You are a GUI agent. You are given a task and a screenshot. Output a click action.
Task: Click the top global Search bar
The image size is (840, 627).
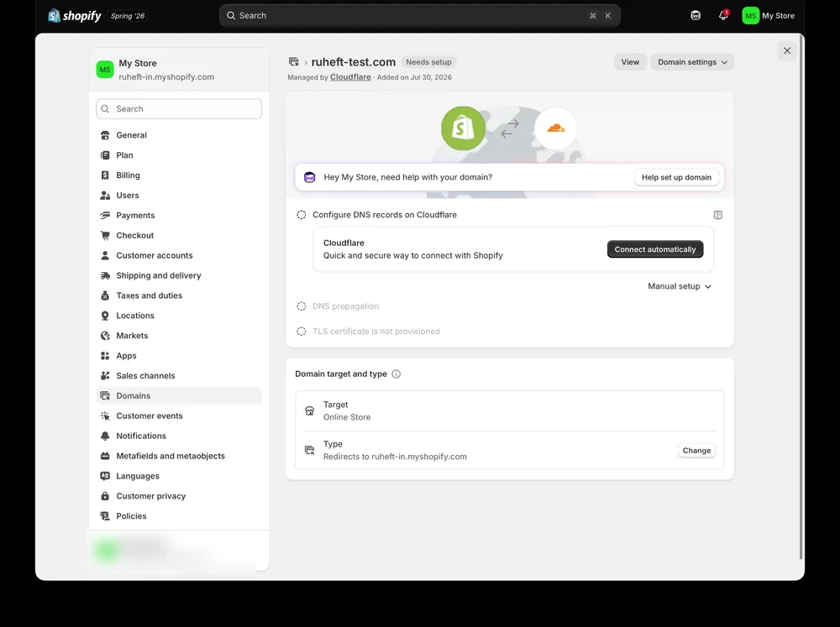(419, 15)
